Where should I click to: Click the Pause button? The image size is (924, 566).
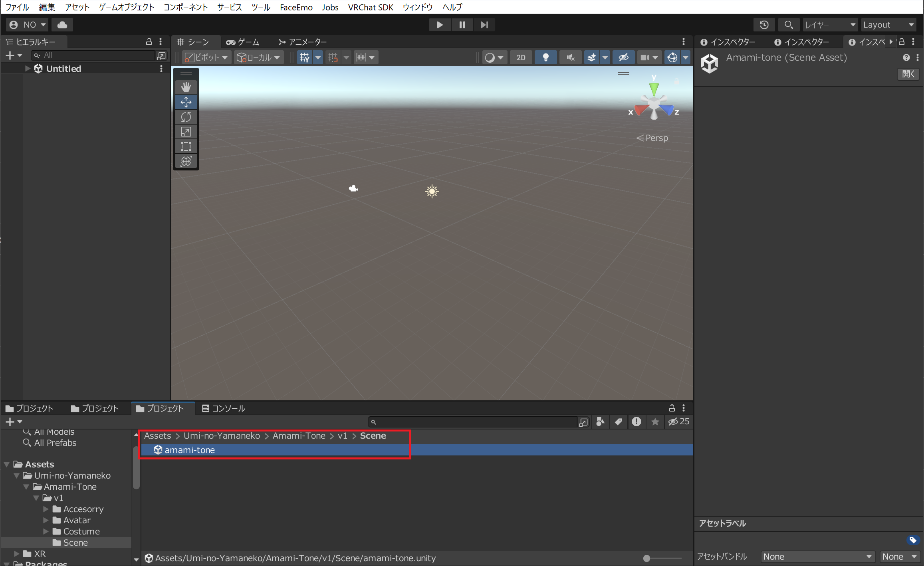pos(462,25)
